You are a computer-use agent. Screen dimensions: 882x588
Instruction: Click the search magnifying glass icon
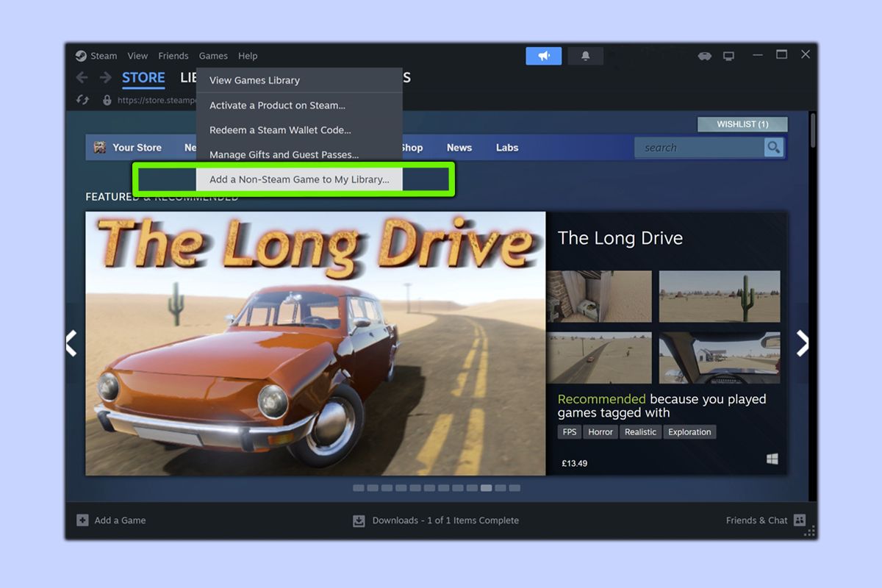(x=774, y=147)
